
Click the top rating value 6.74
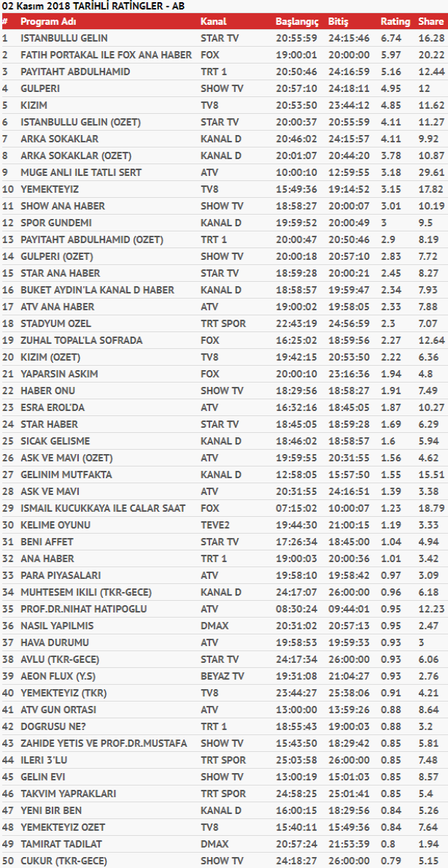pos(391,38)
